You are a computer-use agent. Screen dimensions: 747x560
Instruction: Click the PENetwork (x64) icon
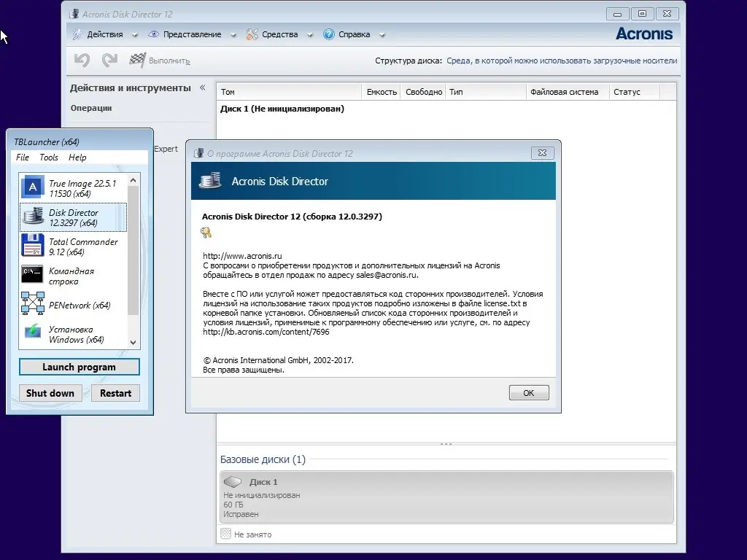click(x=32, y=304)
